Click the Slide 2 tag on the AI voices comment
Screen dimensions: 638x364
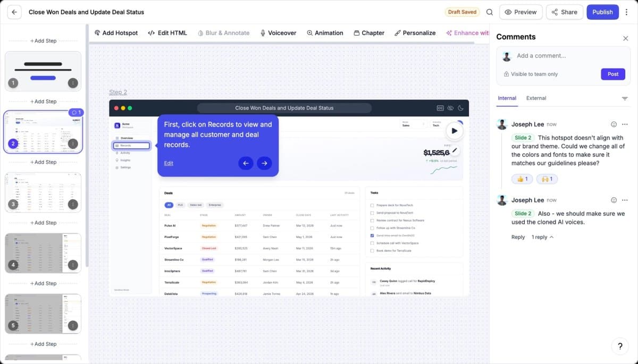pos(523,214)
